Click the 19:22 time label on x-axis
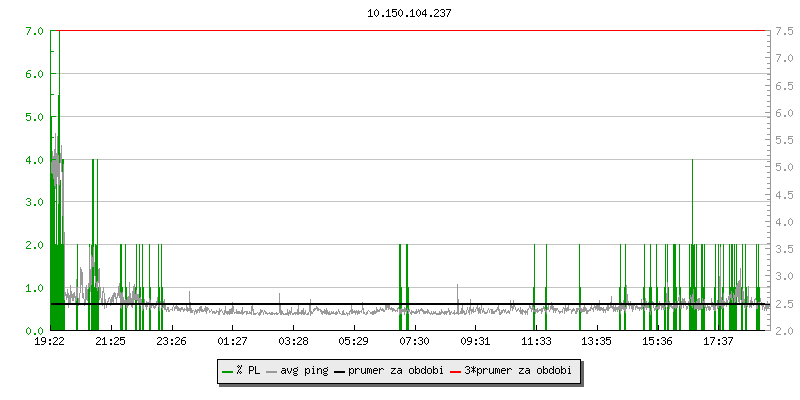This screenshot has width=800, height=400. [50, 342]
